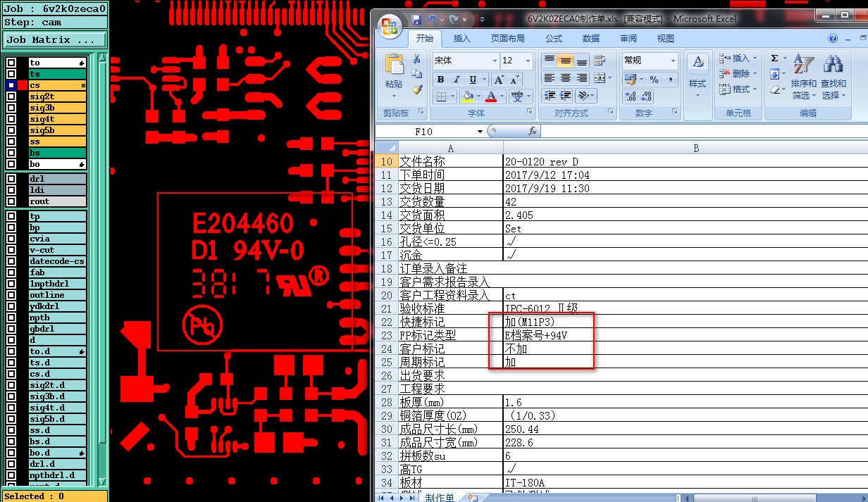The height and width of the screenshot is (502, 868).
Task: Expand the 格式 cells dropdown
Action: coord(755,89)
